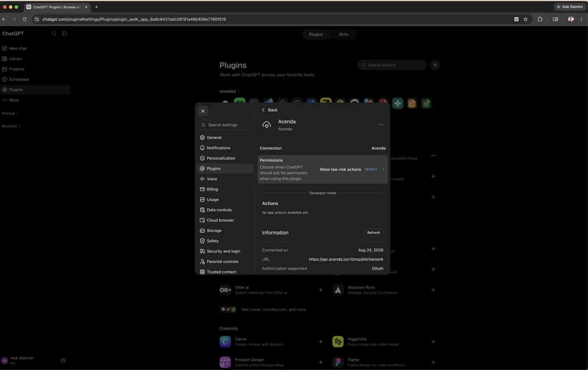Click the bell icon for Notifications settings
The height and width of the screenshot is (370, 588).
pyautogui.click(x=202, y=148)
